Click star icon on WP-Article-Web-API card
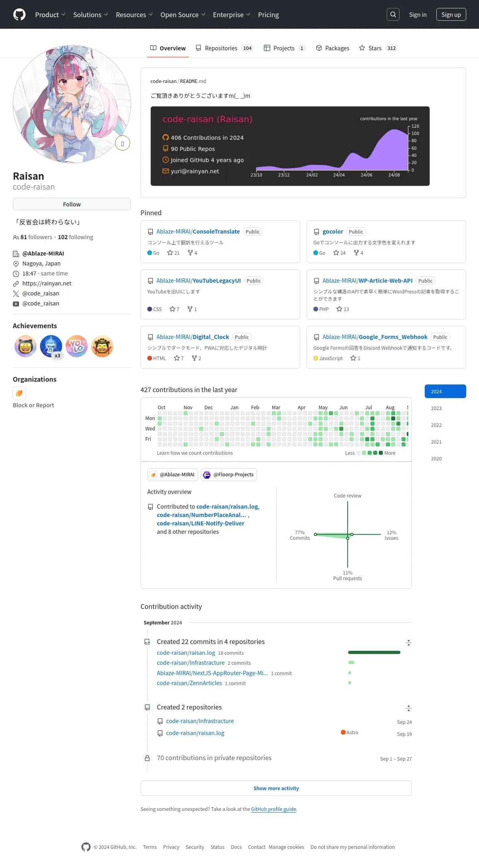Image resolution: width=479 pixels, height=868 pixels. point(339,309)
